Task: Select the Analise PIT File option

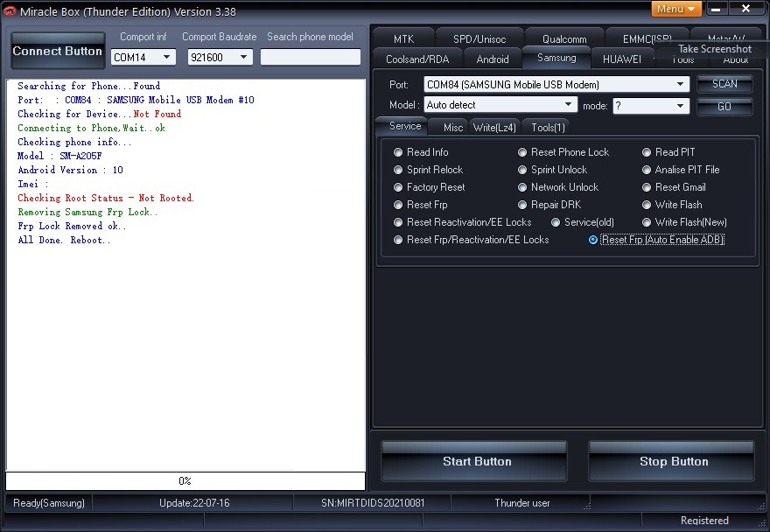Action: pos(681,170)
